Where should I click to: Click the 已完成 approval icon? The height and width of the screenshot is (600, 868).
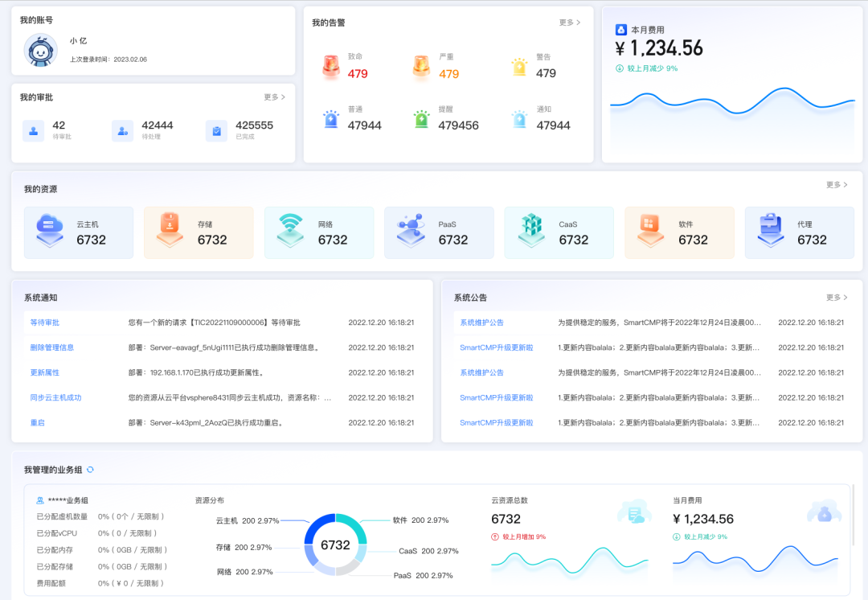(x=216, y=130)
